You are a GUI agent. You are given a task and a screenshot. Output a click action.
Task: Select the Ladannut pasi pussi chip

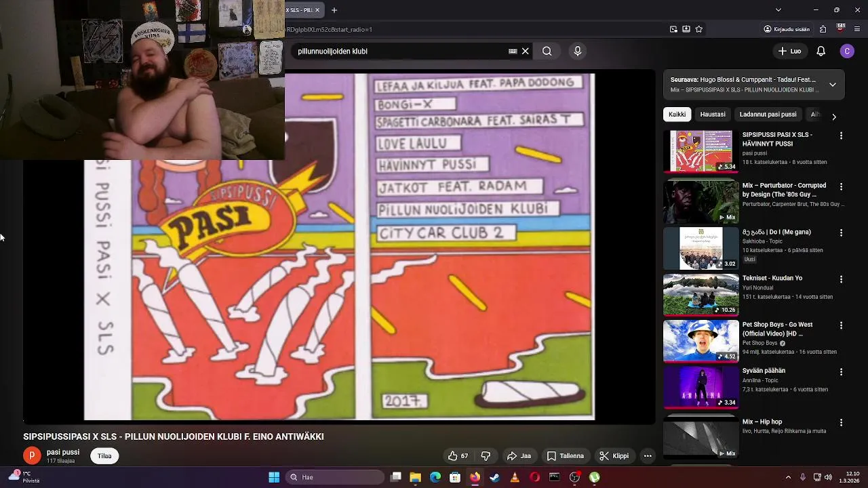[x=768, y=115]
